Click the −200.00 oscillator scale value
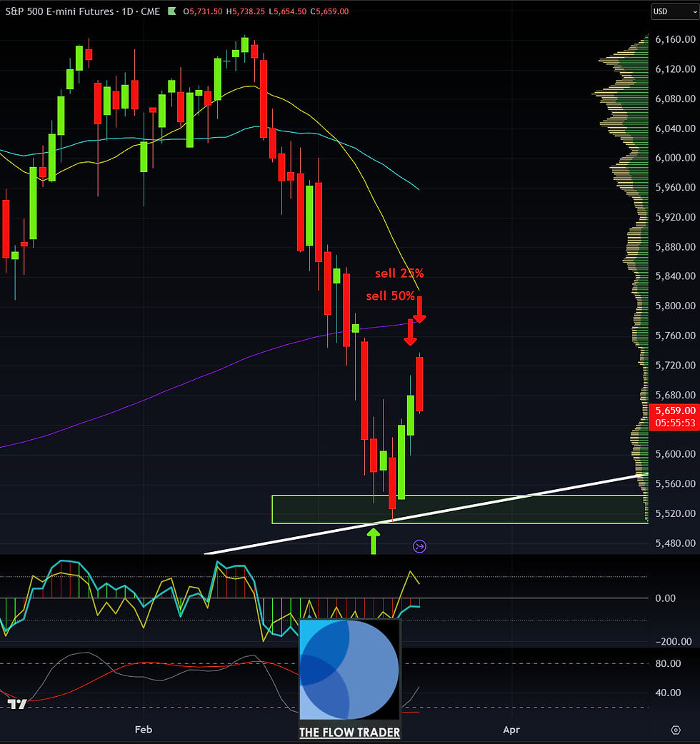 tap(674, 641)
